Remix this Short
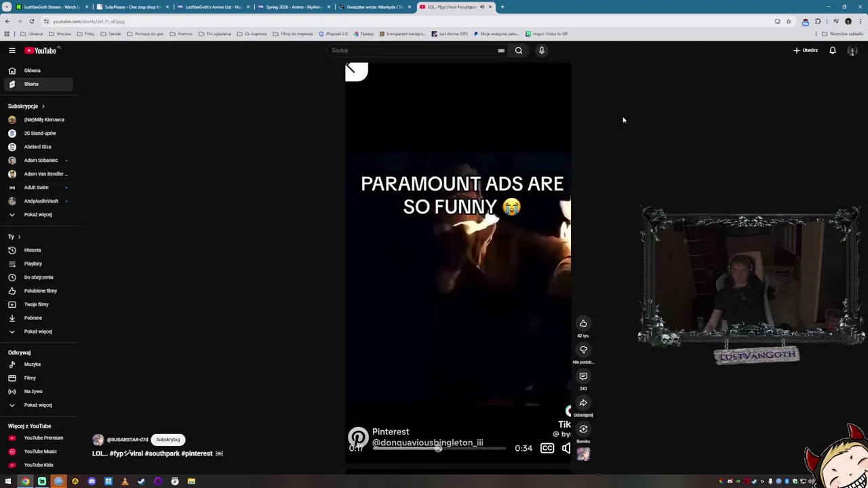This screenshot has height=488, width=868. (x=583, y=429)
